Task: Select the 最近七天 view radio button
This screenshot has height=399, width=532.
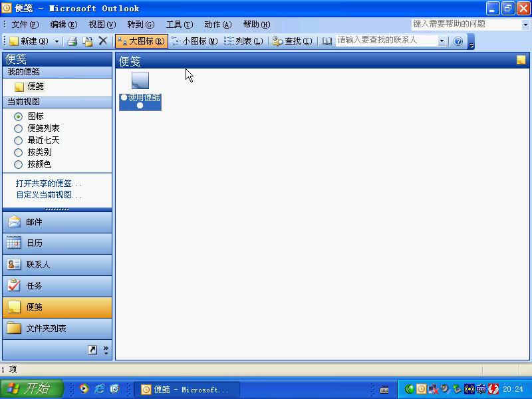Action: point(19,140)
